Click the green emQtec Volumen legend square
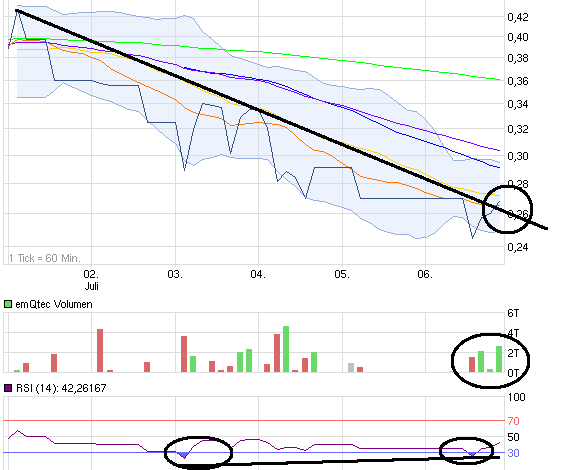Screen dimensions: 561x470 8,304
